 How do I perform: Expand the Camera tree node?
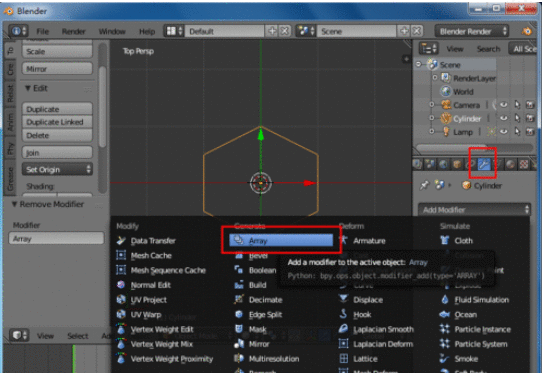[431, 104]
